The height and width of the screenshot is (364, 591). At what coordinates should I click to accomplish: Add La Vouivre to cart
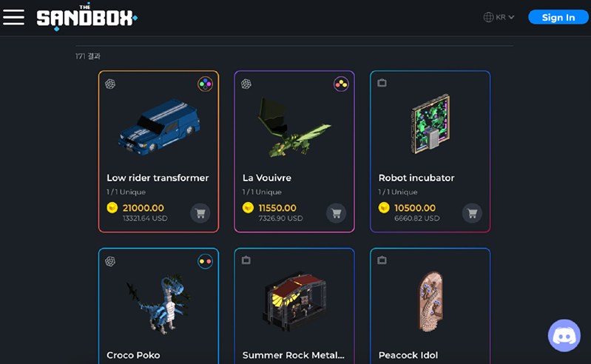pyautogui.click(x=337, y=213)
